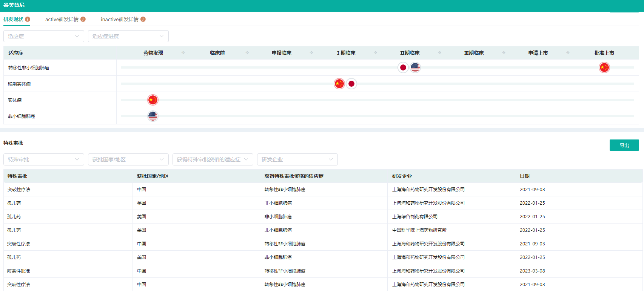Click info icon beside 研发现状 tab

(x=28, y=19)
